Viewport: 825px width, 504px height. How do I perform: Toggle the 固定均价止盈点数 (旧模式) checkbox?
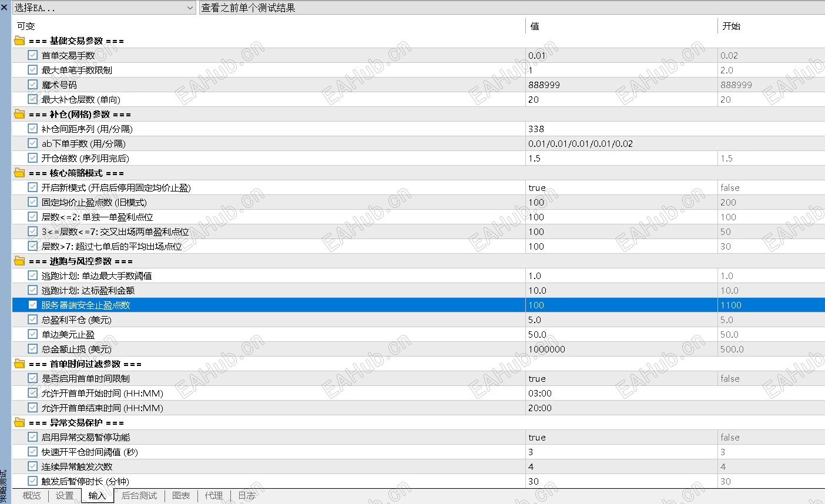(33, 202)
